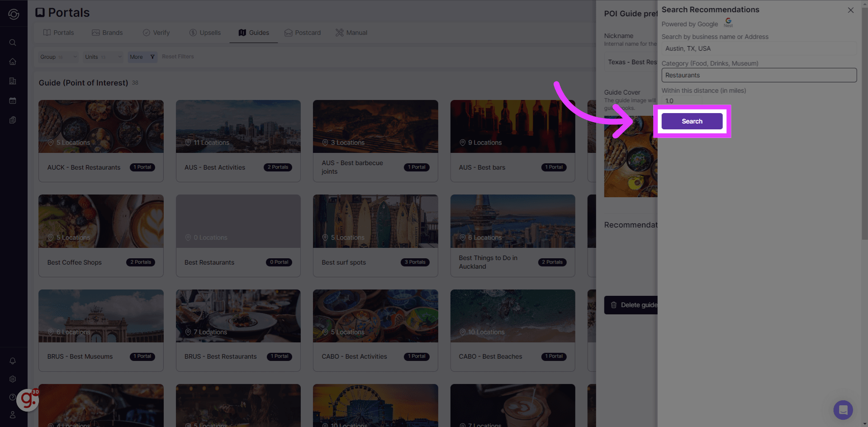Image resolution: width=868 pixels, height=427 pixels.
Task: Open the chat widget bubble at bottom right
Action: (843, 410)
